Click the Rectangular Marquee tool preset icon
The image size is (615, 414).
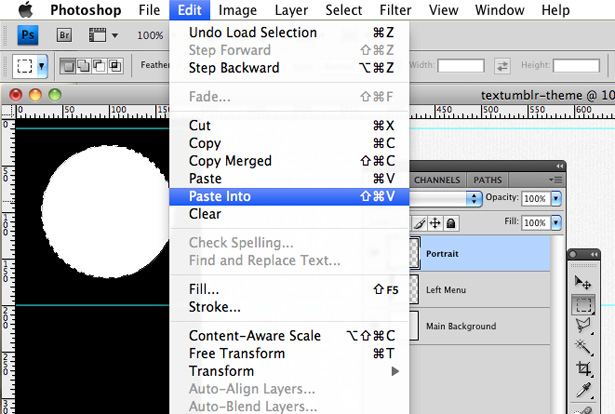click(x=25, y=66)
